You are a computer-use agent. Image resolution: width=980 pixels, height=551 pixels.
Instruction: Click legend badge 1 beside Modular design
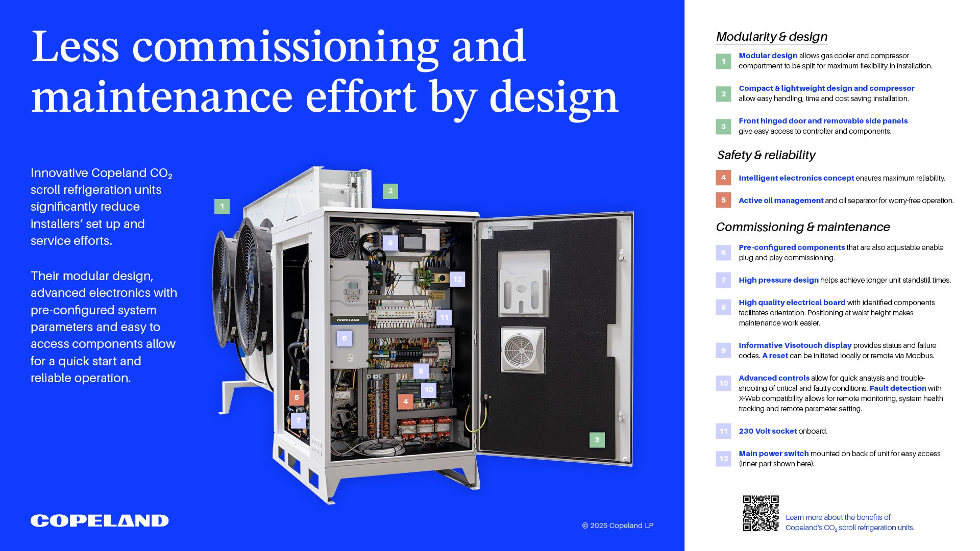click(723, 61)
